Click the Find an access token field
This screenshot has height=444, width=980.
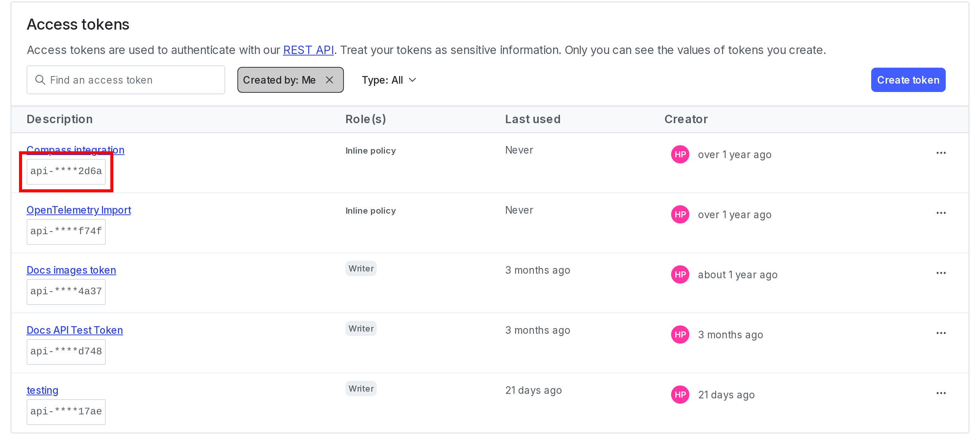coord(126,80)
